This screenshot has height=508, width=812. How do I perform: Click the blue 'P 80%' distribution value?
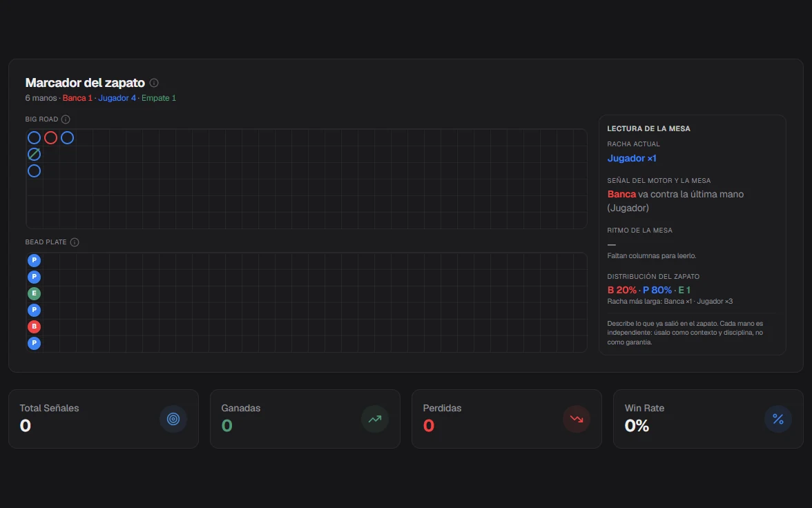coord(657,290)
